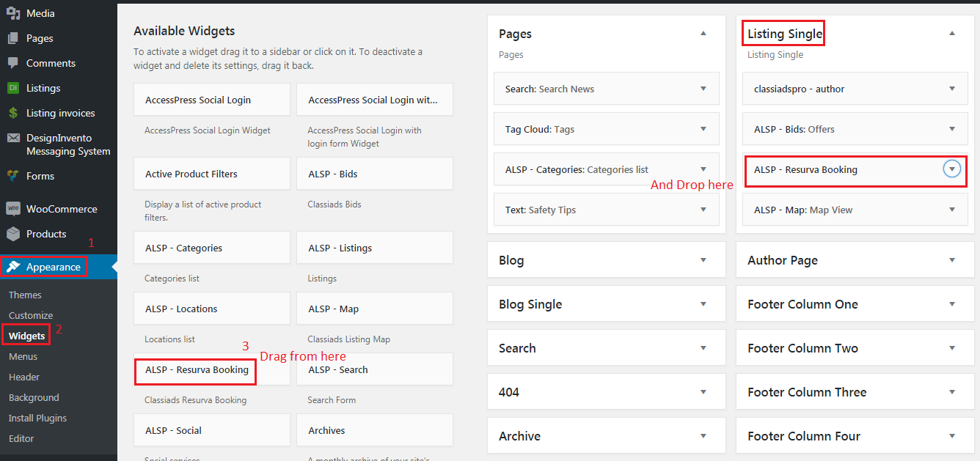
Task: Click the DesignInvento Messaging envelope icon
Action: [13, 138]
